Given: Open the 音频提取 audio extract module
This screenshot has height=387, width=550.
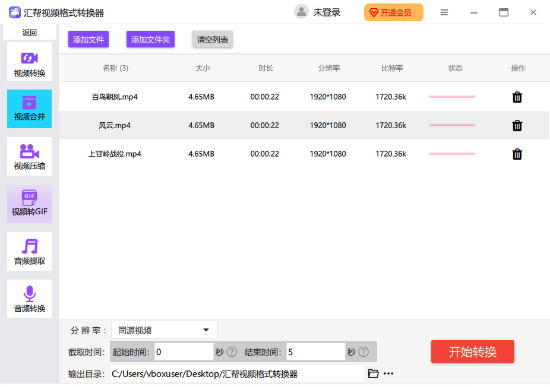Looking at the screenshot, I should (x=29, y=252).
